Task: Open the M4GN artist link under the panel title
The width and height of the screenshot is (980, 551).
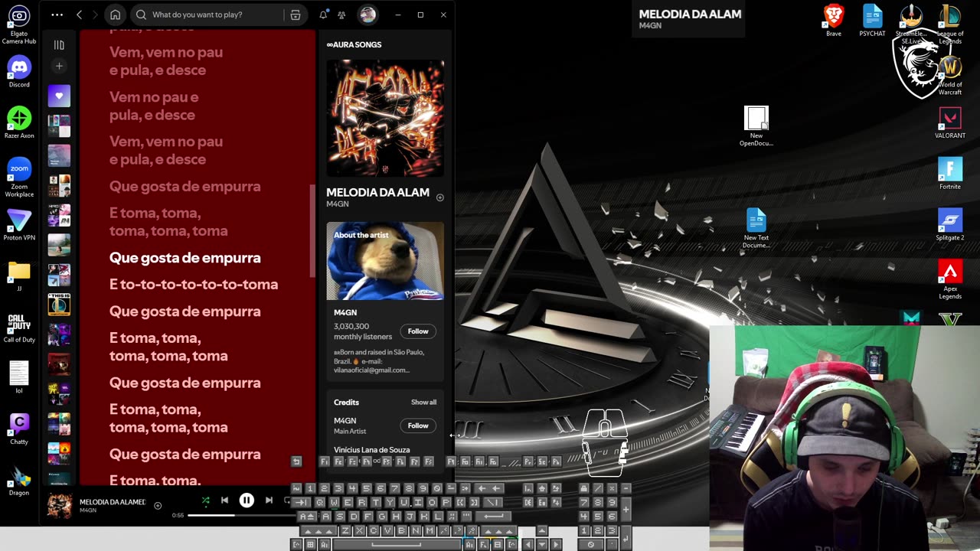Action: click(x=338, y=204)
